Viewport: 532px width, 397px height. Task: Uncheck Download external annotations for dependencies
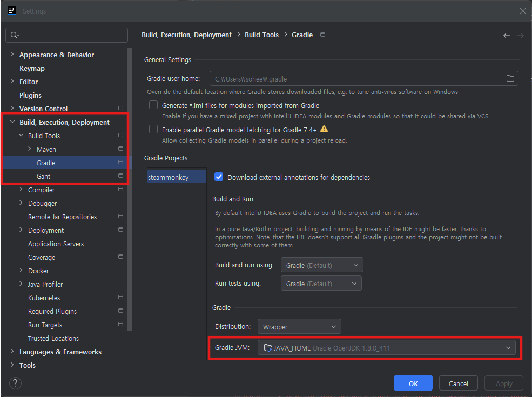click(219, 177)
